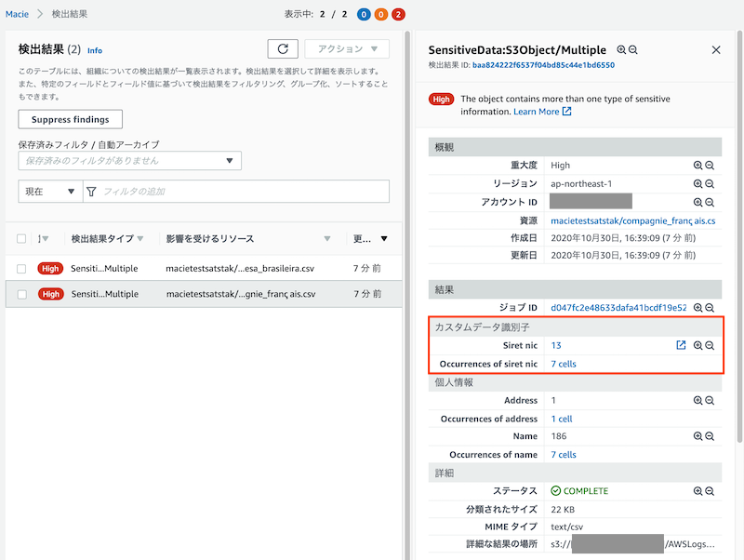Click the orange medium-severity count badge

(x=381, y=14)
